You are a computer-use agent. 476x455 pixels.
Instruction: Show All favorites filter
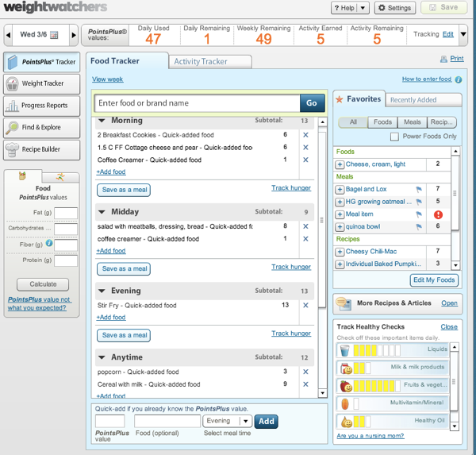[353, 122]
